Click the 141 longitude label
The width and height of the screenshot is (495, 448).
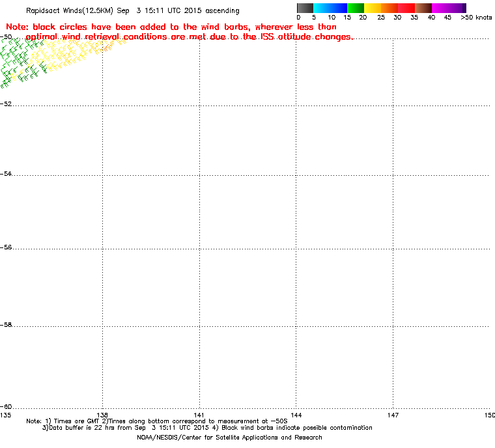199,415
